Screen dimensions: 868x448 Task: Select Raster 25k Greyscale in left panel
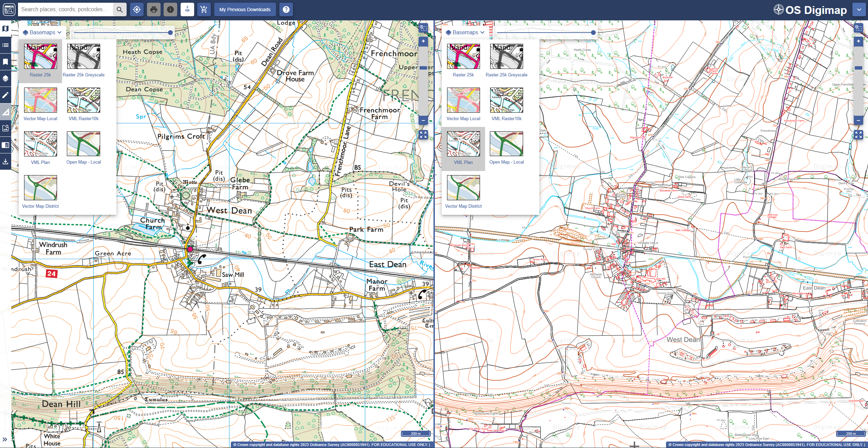pos(84,61)
